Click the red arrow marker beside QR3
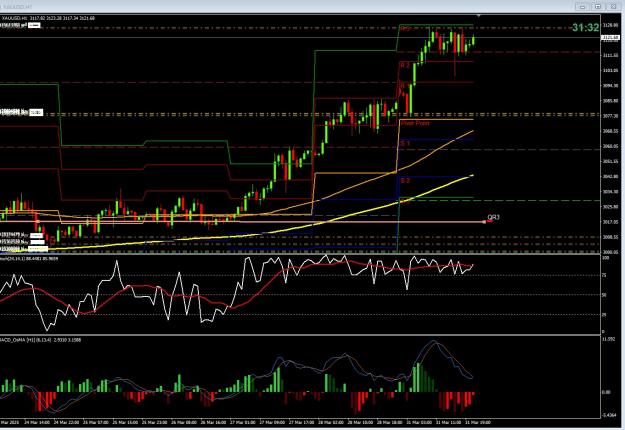 (x=489, y=221)
